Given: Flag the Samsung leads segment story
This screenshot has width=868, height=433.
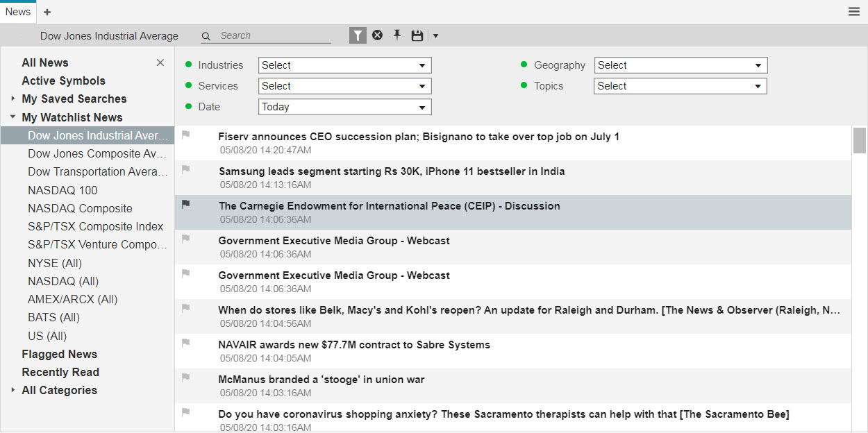Looking at the screenshot, I should tap(185, 170).
